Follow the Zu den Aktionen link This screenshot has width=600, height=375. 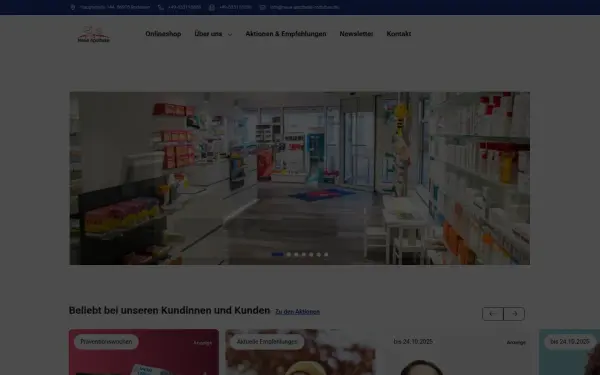[297, 312]
